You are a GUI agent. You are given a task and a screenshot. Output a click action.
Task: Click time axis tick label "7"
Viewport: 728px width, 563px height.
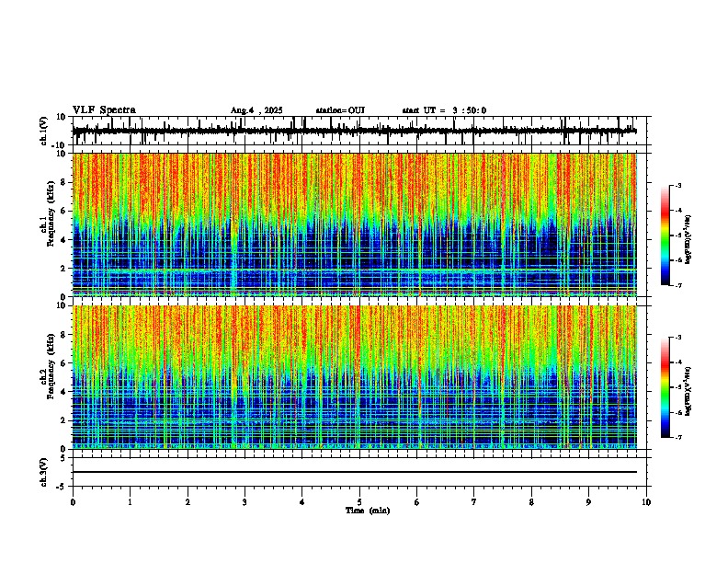[x=474, y=502]
